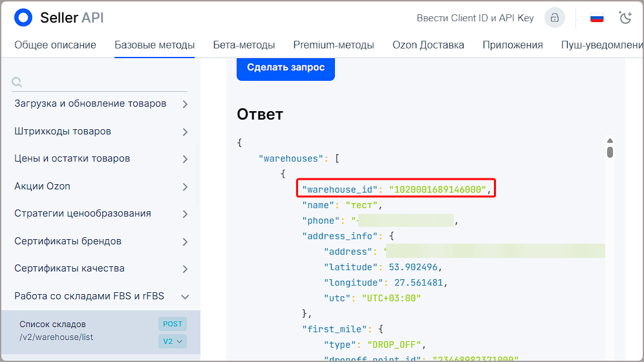This screenshot has width=644, height=362.
Task: Open the Russian flag language selector
Action: [597, 18]
